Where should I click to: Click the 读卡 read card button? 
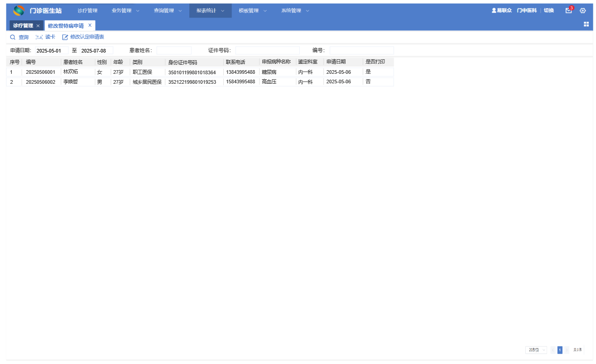[45, 37]
